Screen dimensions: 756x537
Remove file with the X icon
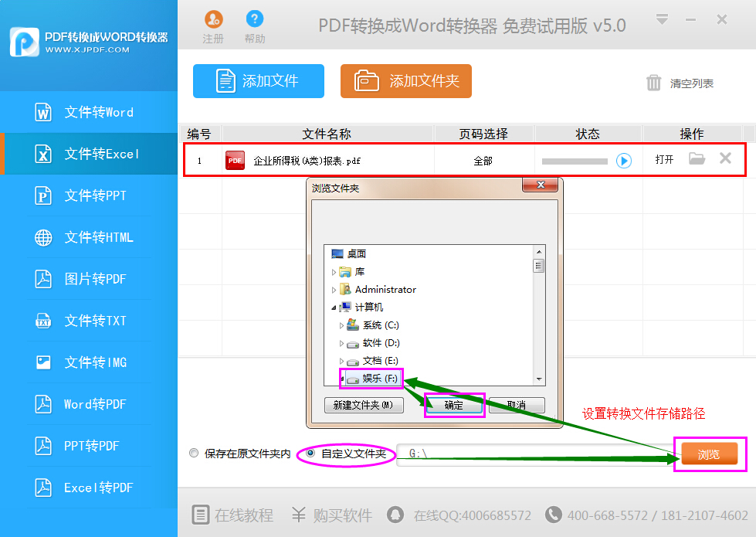(x=726, y=158)
